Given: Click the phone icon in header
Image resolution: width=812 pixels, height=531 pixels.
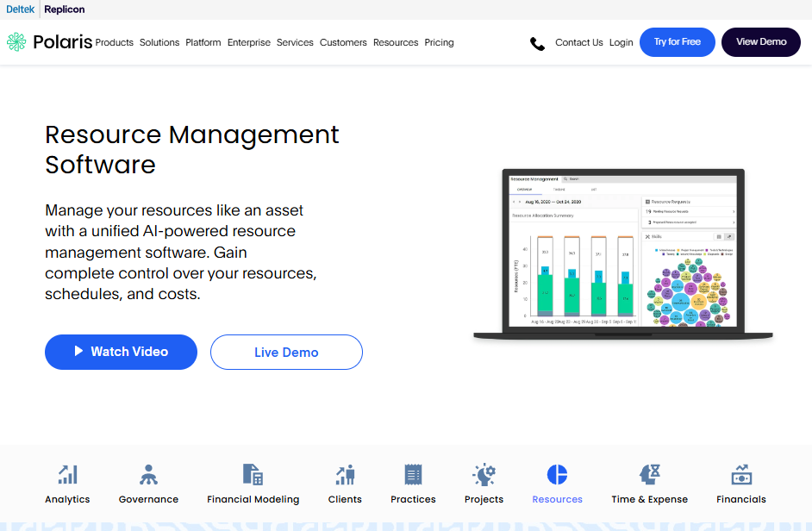Looking at the screenshot, I should point(537,43).
